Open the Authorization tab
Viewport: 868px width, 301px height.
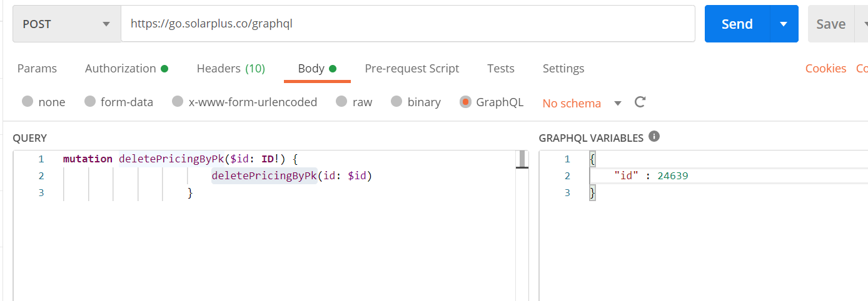click(126, 69)
